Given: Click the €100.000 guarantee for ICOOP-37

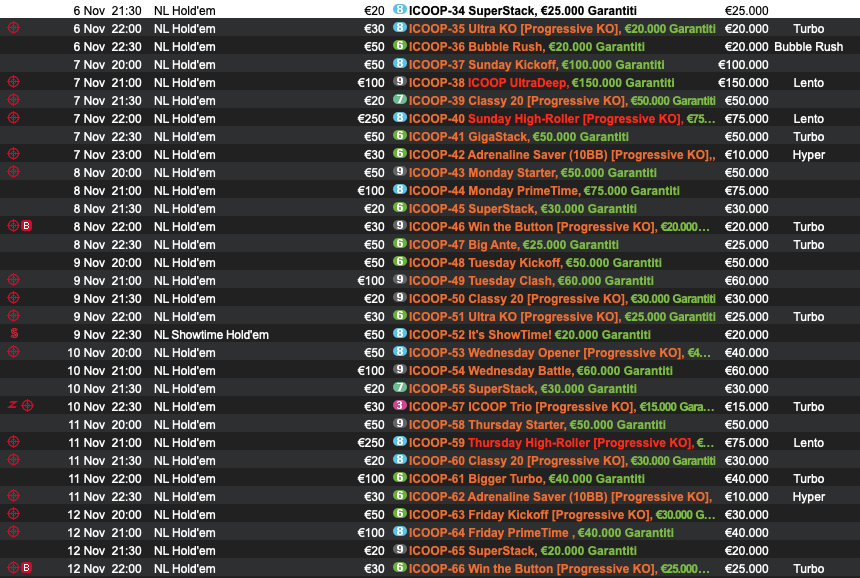Looking at the screenshot, I should pos(743,65).
